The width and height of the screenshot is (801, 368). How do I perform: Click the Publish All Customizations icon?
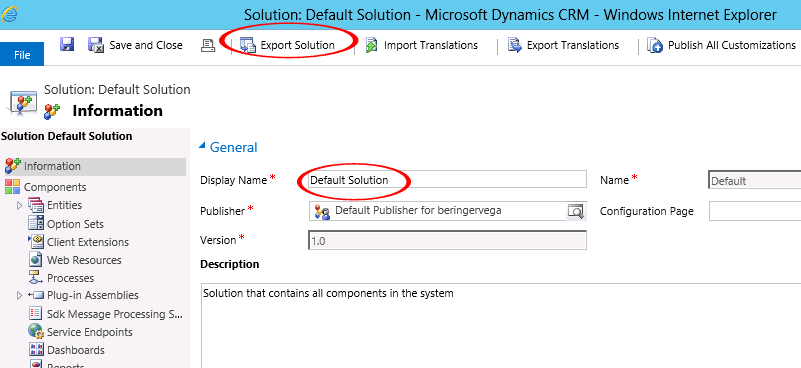pyautogui.click(x=655, y=45)
